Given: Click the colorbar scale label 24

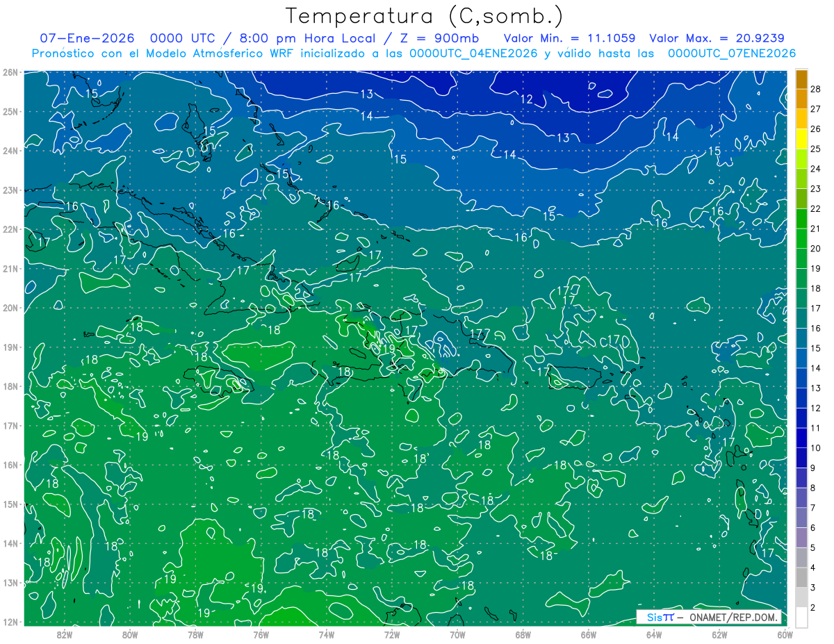Looking at the screenshot, I should point(815,169).
